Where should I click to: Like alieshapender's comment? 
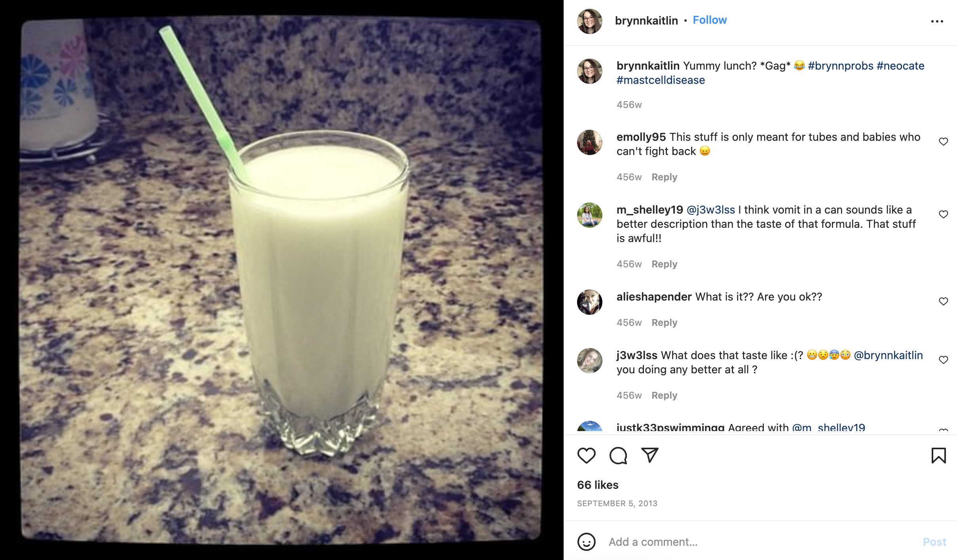tap(944, 301)
